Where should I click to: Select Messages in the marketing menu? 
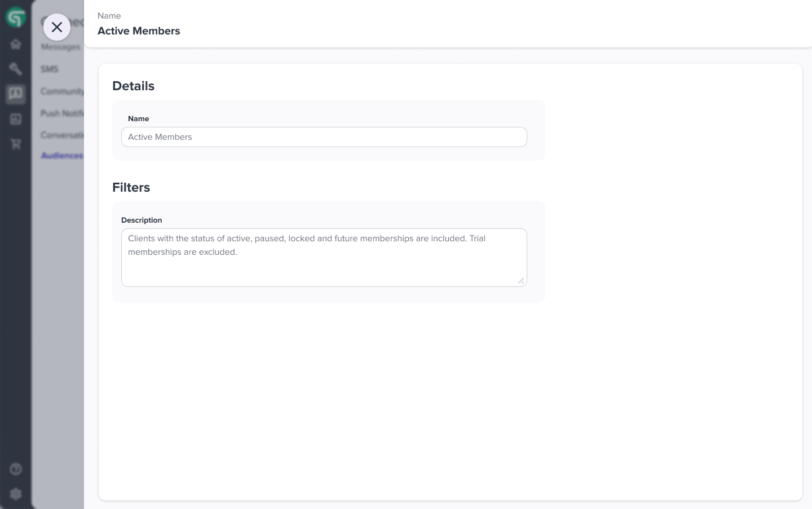tap(60, 47)
